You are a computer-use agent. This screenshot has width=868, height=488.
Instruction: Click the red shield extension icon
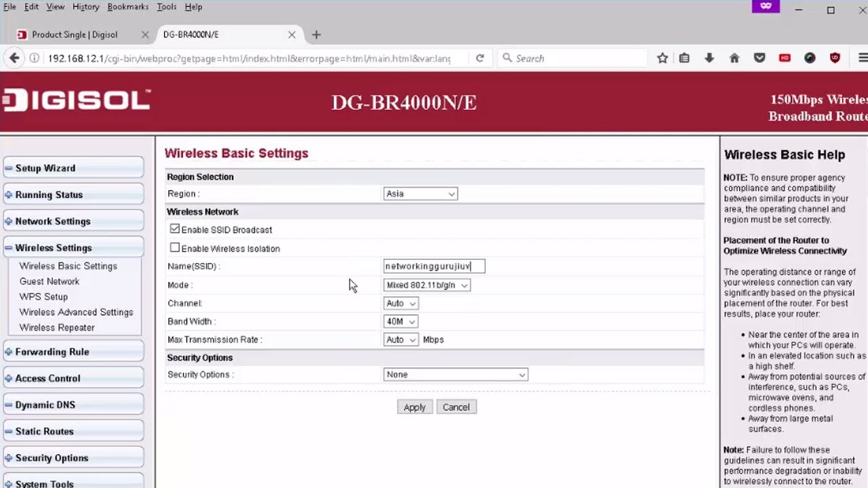click(x=835, y=58)
